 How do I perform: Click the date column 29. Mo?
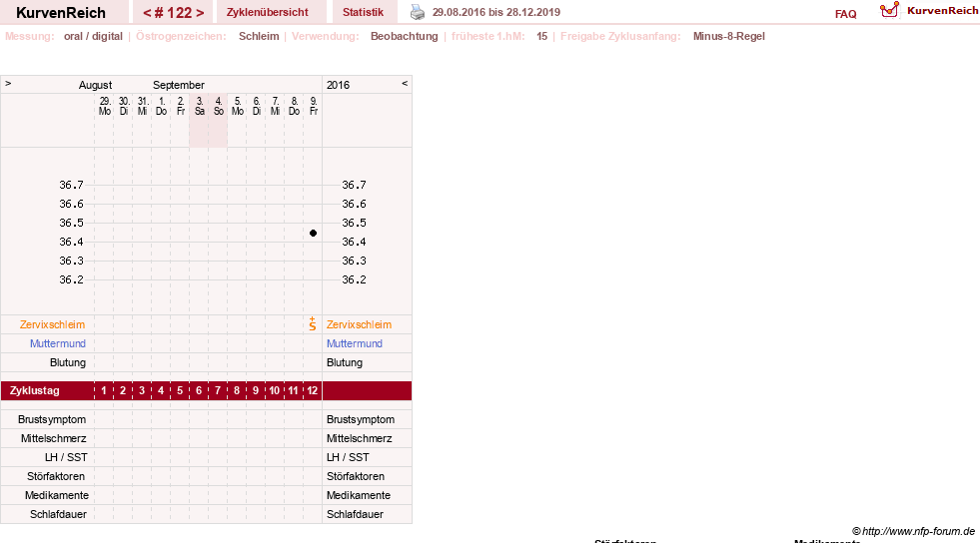coord(105,106)
